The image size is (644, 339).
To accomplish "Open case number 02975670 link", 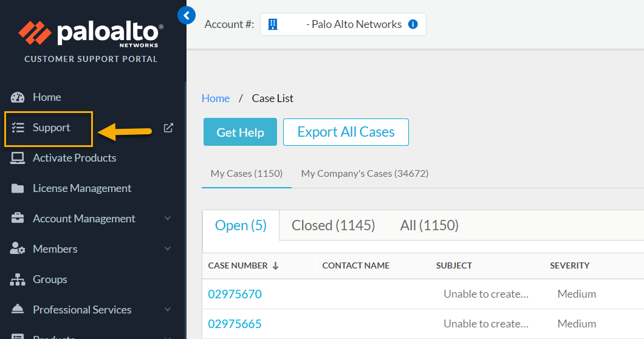I will pos(235,294).
